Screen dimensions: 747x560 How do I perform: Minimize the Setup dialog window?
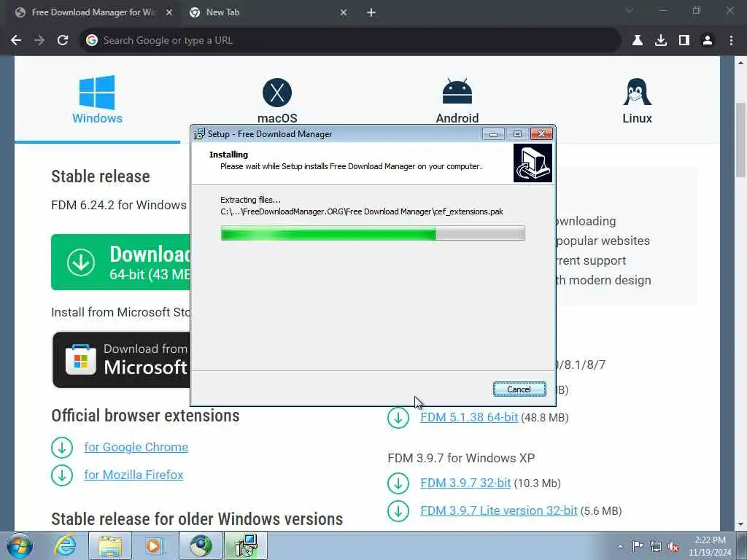pos(493,134)
